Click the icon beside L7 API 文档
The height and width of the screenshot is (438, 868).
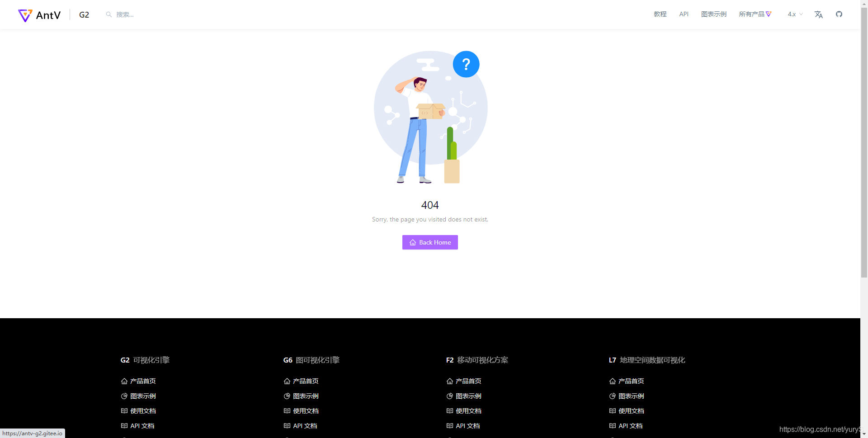click(x=612, y=426)
